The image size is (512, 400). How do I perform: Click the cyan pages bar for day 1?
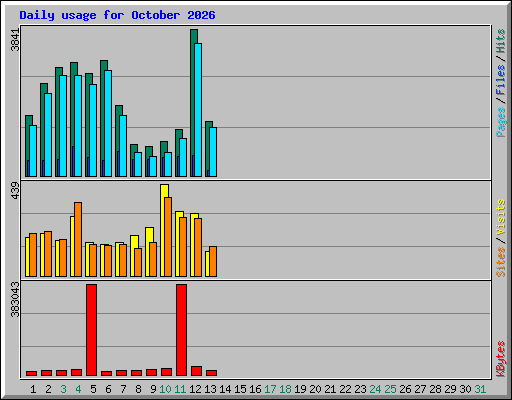pos(33,151)
